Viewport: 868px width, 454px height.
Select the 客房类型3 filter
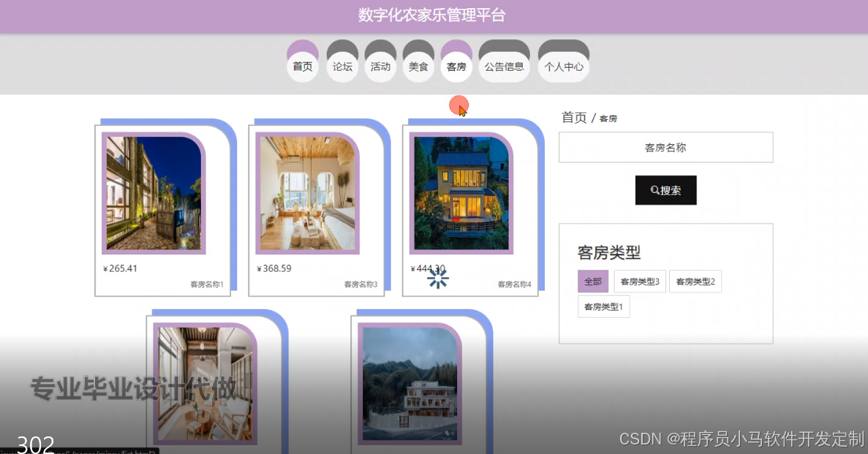[639, 281]
